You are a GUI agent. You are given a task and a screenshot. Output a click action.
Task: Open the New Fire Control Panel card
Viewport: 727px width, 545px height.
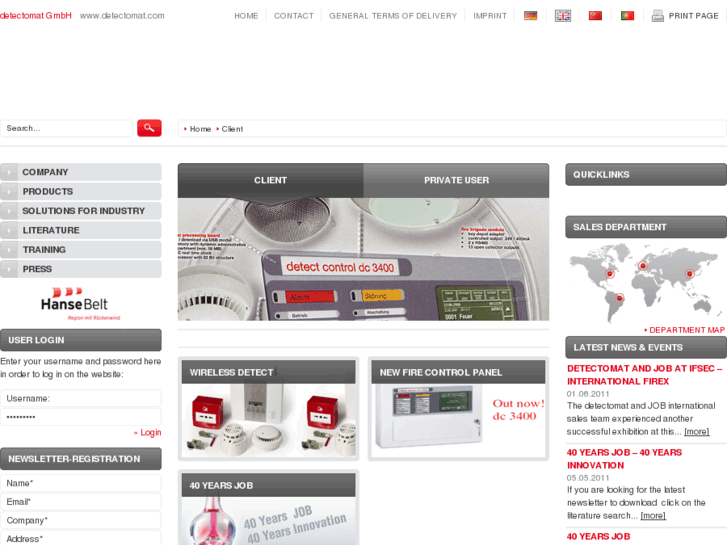[458, 409]
